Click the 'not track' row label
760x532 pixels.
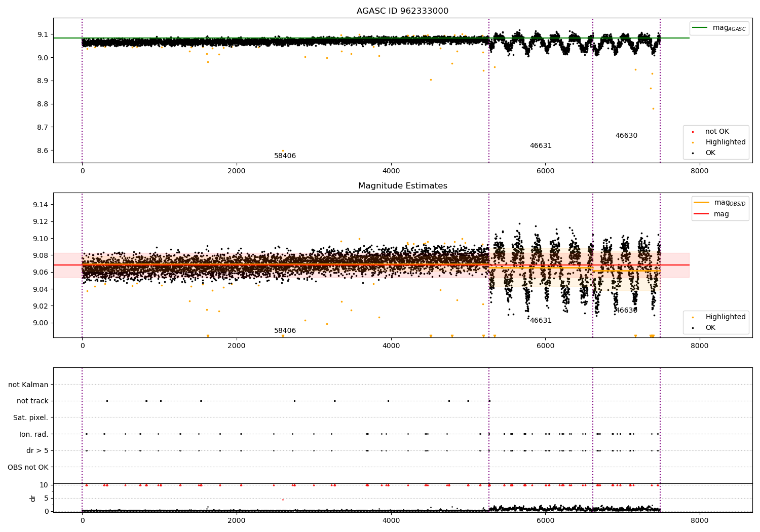click(32, 401)
